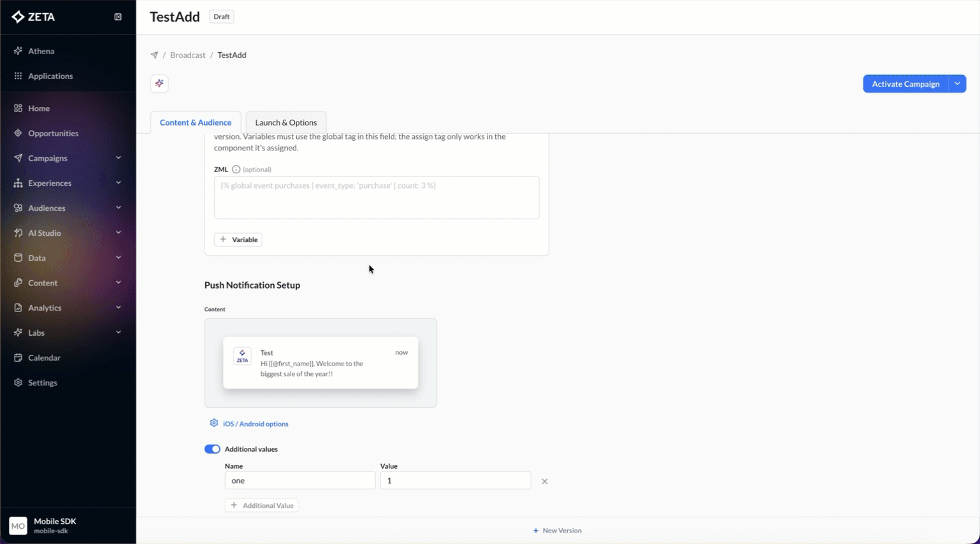
Task: Click 'Push Notification Setup' heading
Action: click(252, 285)
